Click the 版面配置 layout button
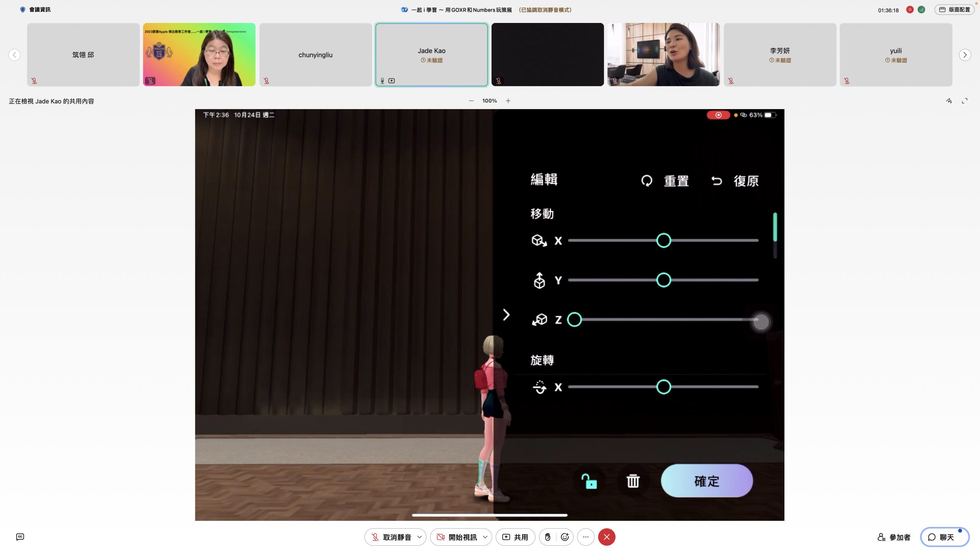Image resolution: width=980 pixels, height=551 pixels. point(954,10)
